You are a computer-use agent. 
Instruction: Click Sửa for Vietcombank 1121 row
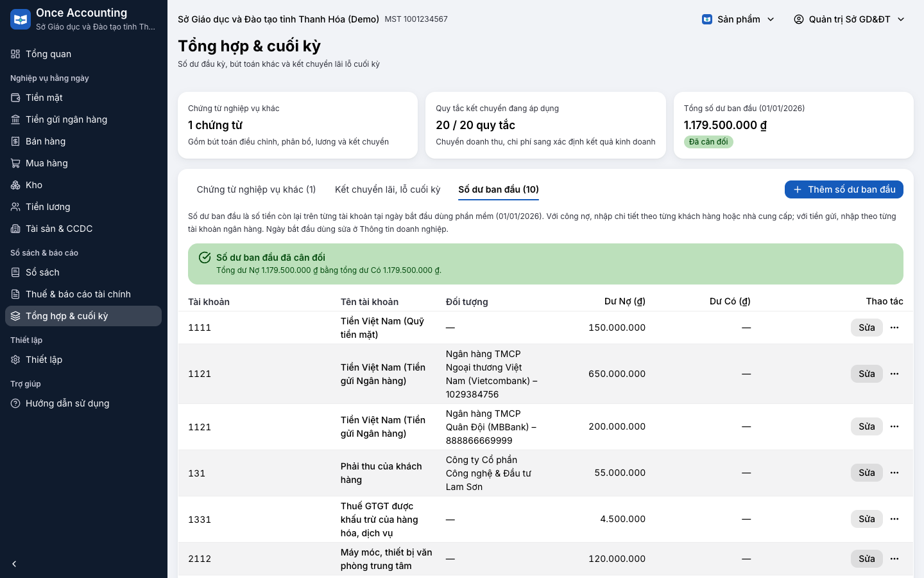tap(867, 374)
